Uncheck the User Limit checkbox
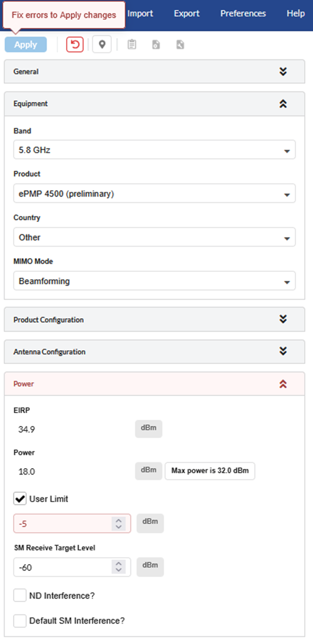Screen dimensions: 313x644 (20, 499)
